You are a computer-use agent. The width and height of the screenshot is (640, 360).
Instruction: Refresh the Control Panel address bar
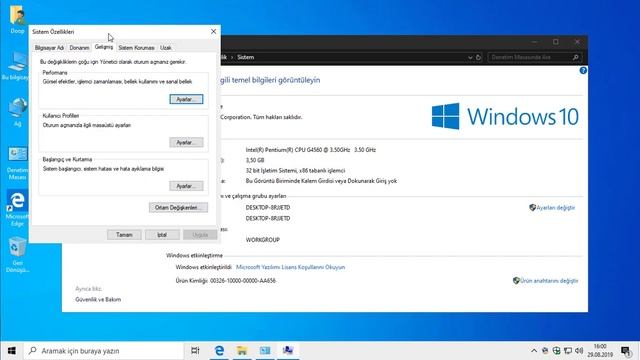coord(478,57)
